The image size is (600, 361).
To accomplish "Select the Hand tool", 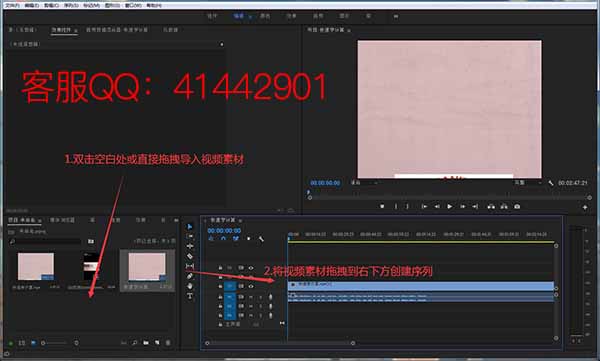I will (190, 286).
